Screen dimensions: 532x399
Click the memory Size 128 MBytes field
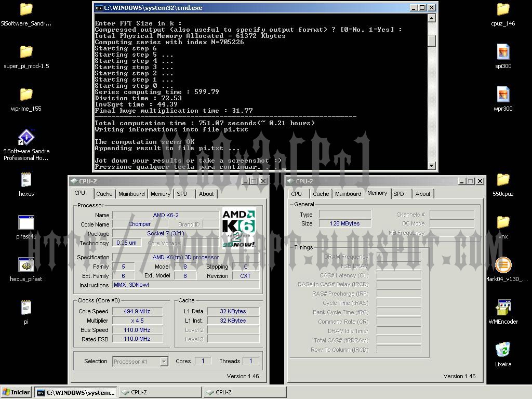[x=345, y=223]
